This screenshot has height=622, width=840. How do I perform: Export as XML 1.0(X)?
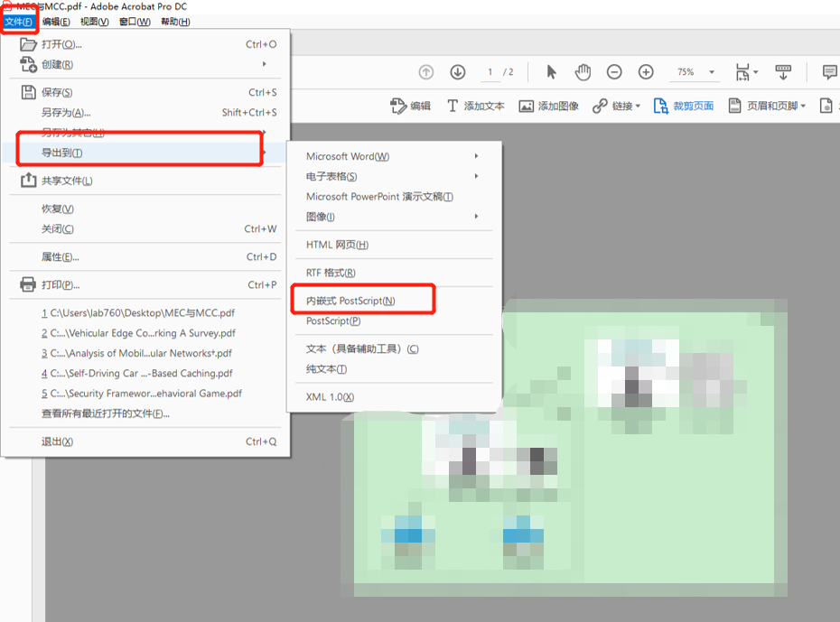click(x=394, y=397)
